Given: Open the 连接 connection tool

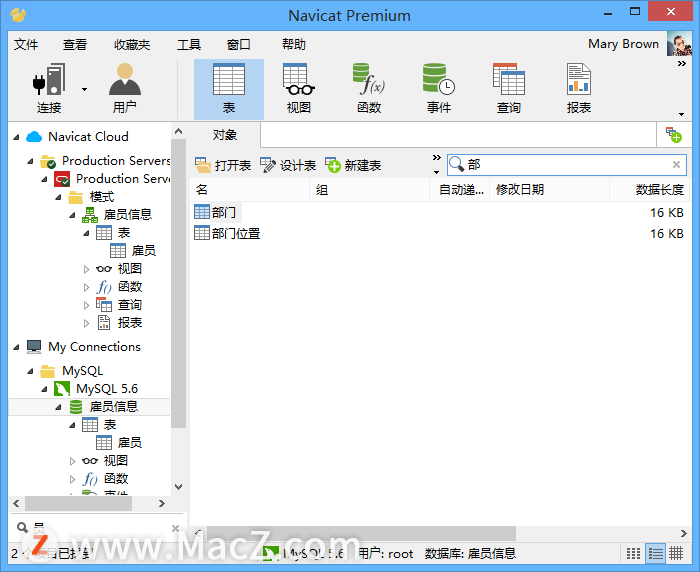Looking at the screenshot, I should pos(49,88).
